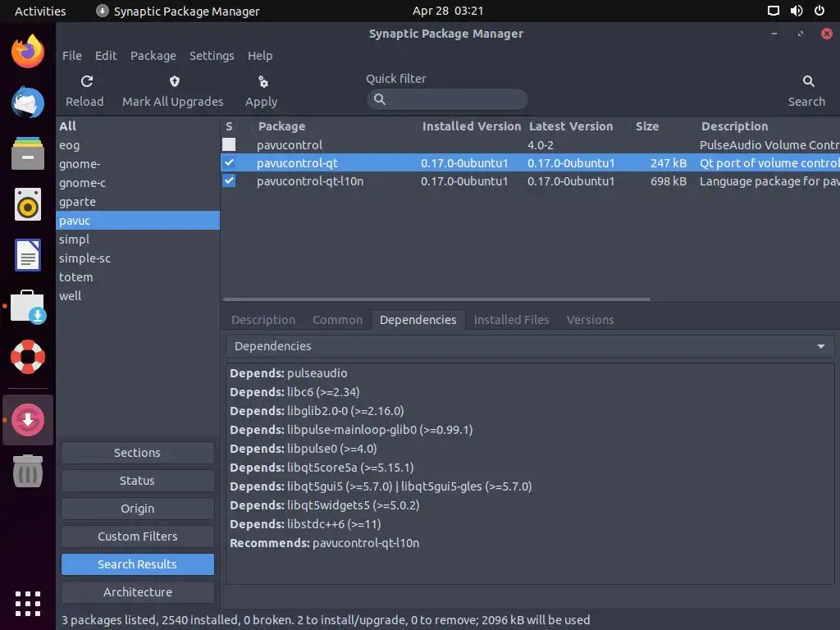Click the Custom Filters button
This screenshot has width=840, height=630.
coord(137,536)
